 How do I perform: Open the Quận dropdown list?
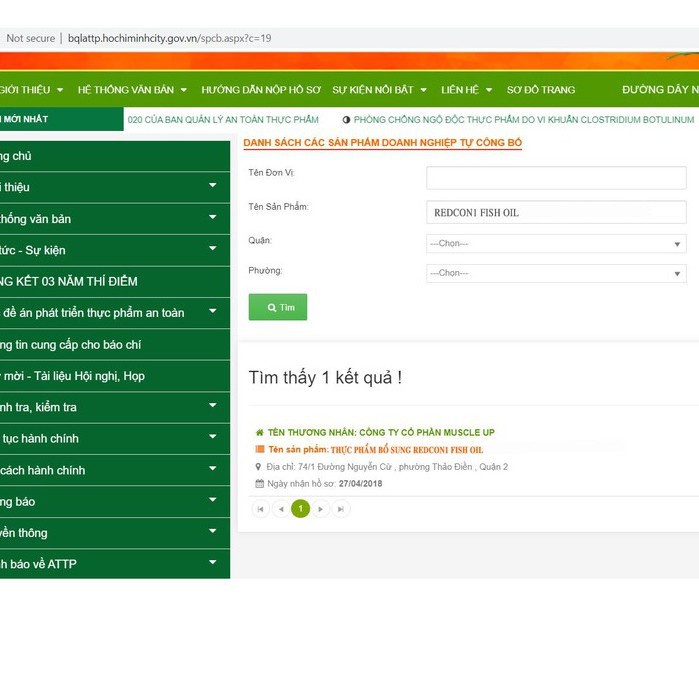[556, 244]
